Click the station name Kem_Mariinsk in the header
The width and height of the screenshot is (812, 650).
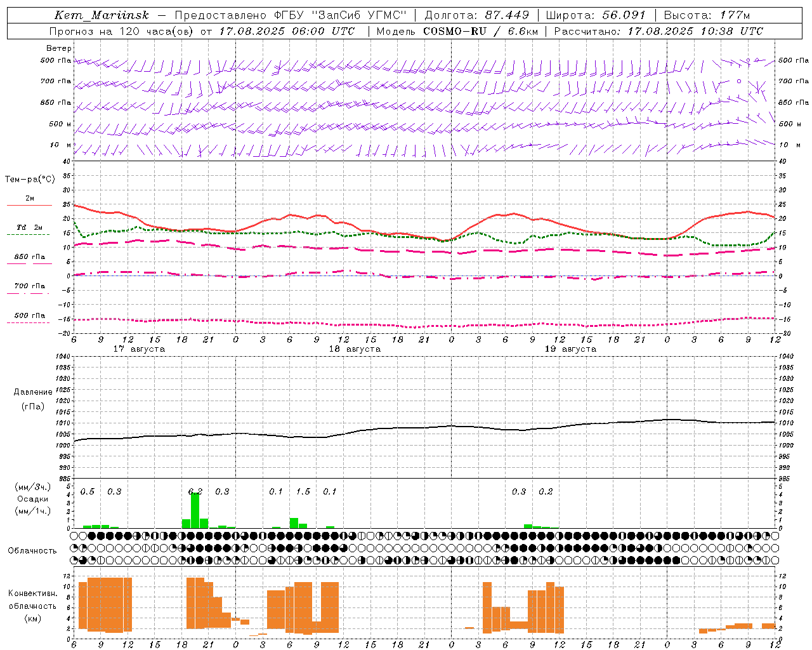tap(101, 15)
